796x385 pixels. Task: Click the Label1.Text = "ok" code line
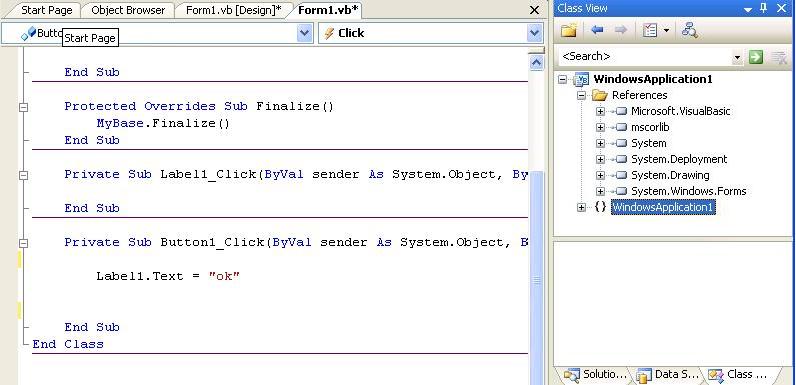(168, 276)
